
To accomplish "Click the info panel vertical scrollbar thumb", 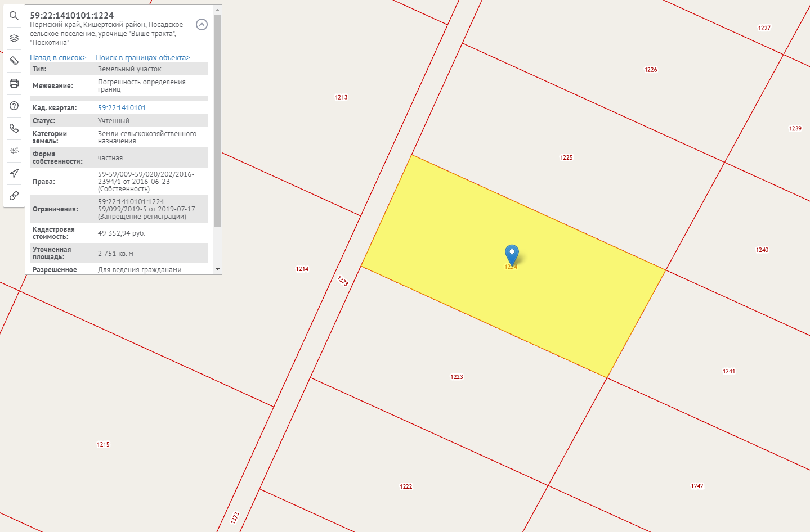I will (218, 121).
